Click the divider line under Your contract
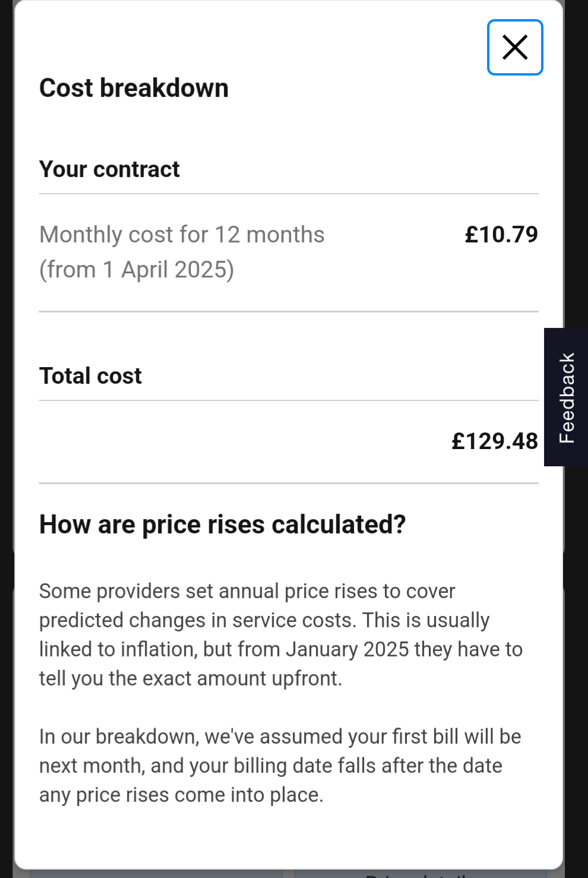 289,194
